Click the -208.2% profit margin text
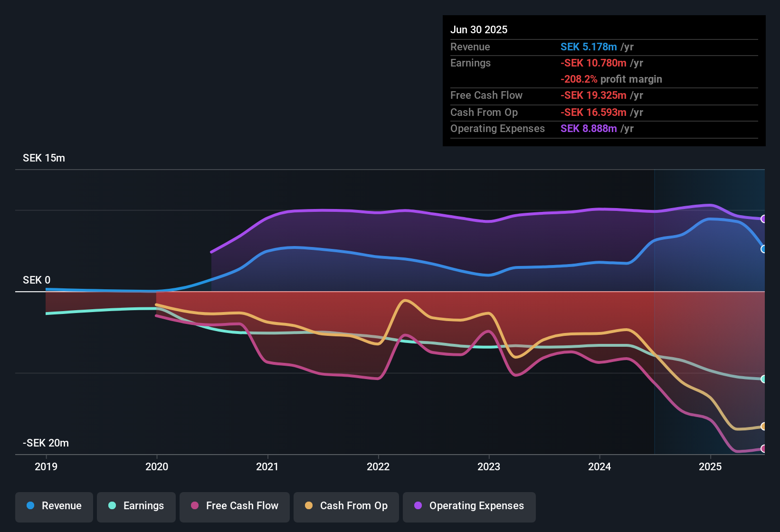Screen dimensions: 780x532 611,79
